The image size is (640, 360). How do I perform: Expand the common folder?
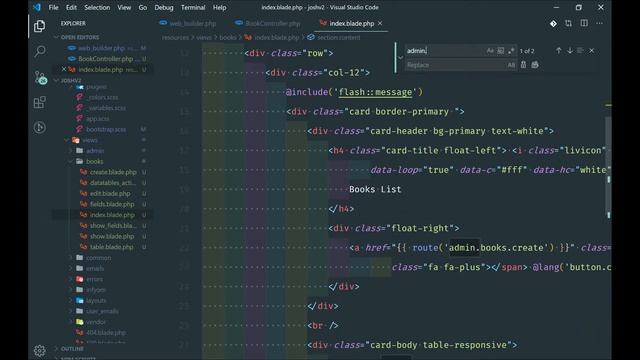point(71,258)
